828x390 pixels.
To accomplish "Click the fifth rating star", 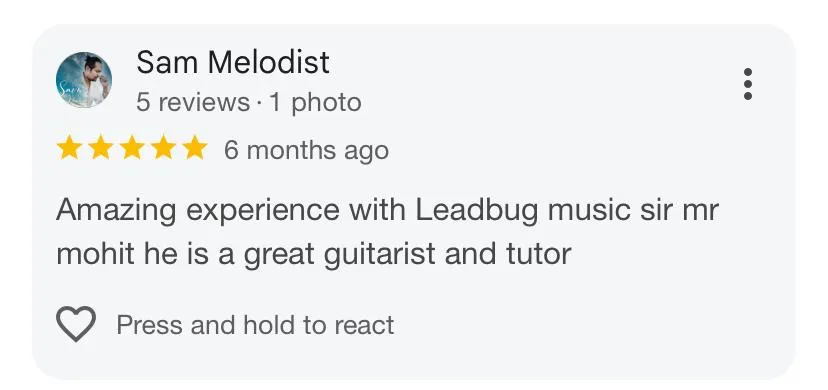I will pyautogui.click(x=195, y=147).
